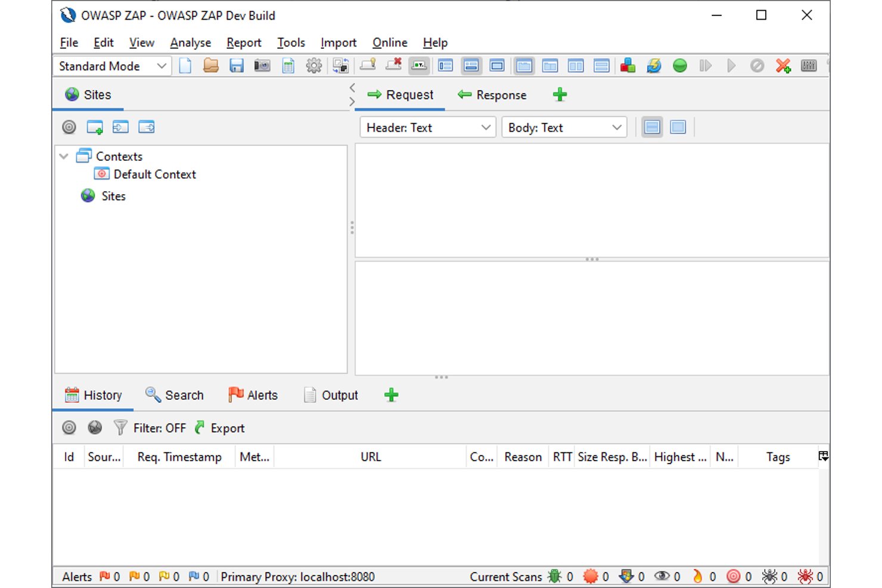Add a tab with plus next to Response
Image resolution: width=882 pixels, height=588 pixels.
click(x=560, y=95)
